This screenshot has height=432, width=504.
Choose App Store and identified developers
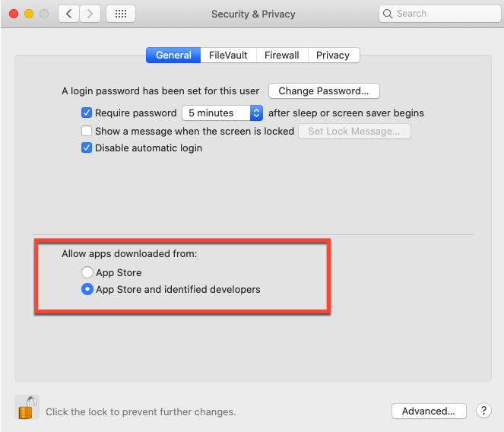click(87, 289)
